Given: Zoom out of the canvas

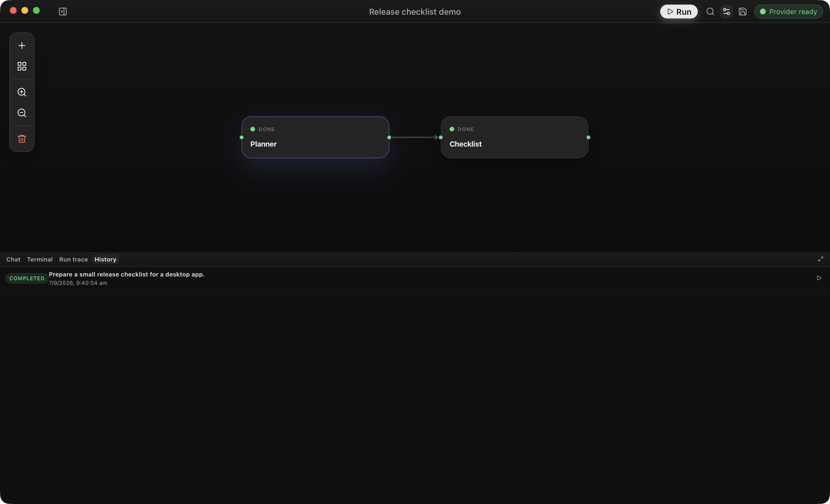Looking at the screenshot, I should click(22, 113).
